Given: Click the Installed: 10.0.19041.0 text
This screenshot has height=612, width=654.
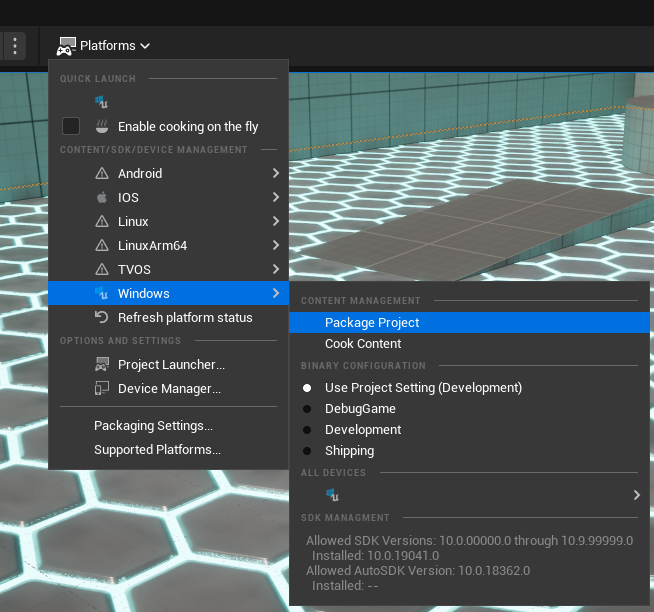Looking at the screenshot, I should point(375,556).
